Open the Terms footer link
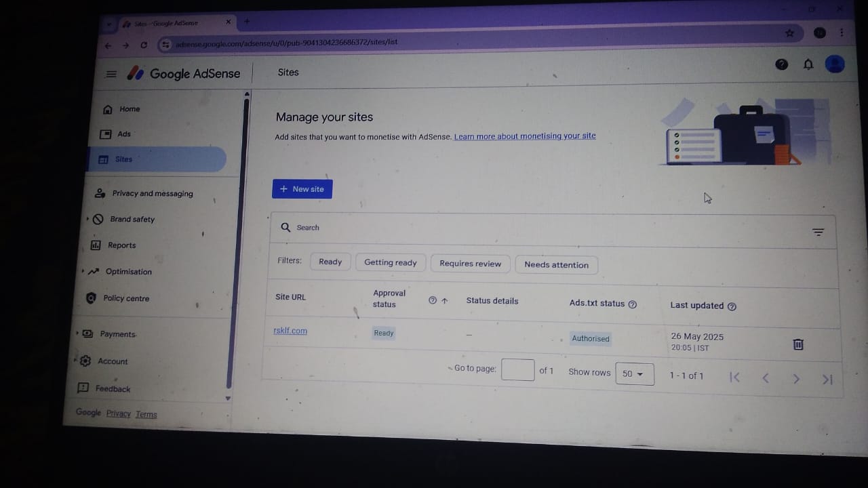Screen dimensions: 868x488 [x=146, y=414]
